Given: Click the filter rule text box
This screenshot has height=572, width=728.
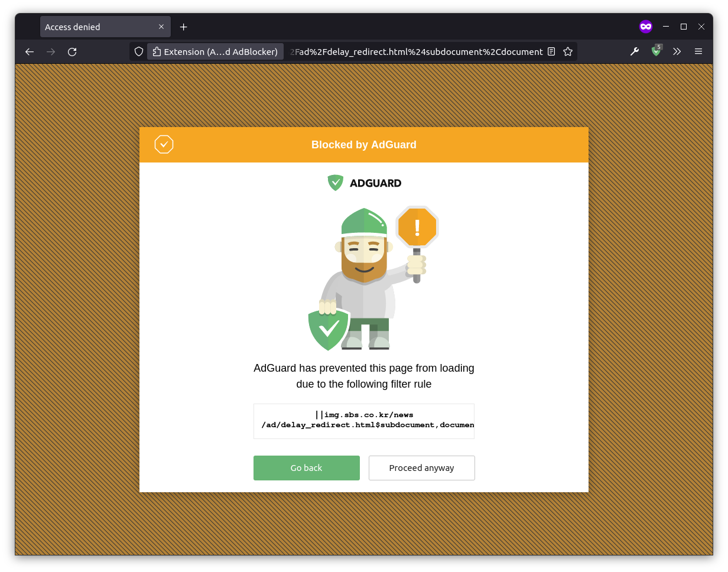Looking at the screenshot, I should pos(364,421).
